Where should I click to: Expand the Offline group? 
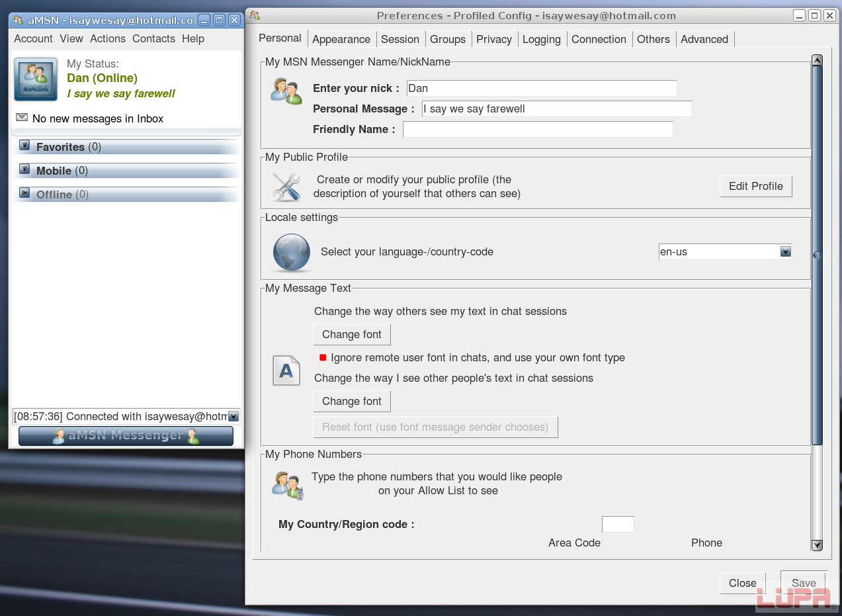click(24, 193)
